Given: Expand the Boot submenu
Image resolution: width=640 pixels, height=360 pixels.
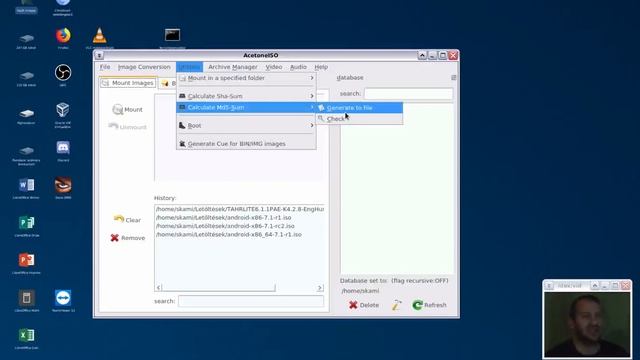Looking at the screenshot, I should (246, 126).
